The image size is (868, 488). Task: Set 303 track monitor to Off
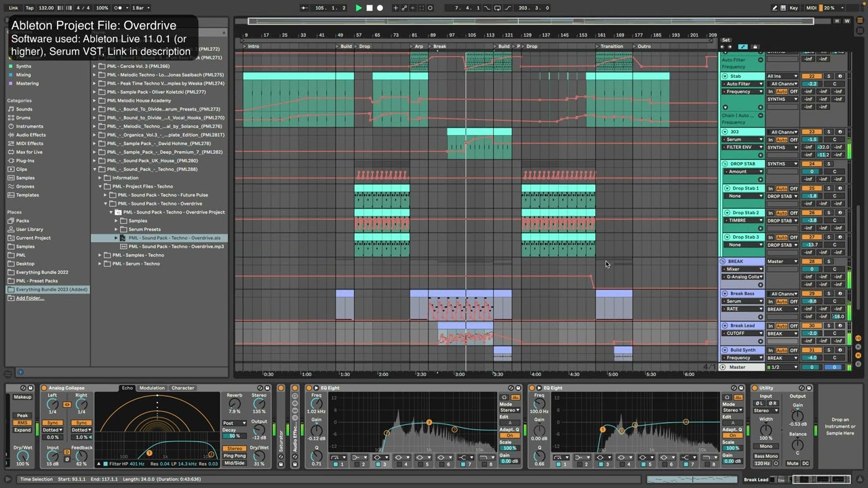[793, 140]
